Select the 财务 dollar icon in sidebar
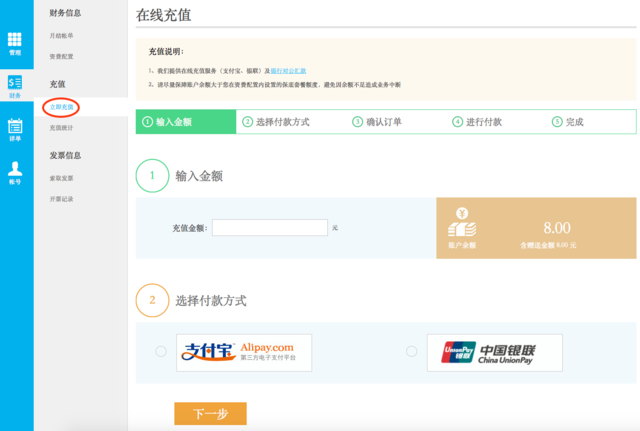 [x=15, y=82]
